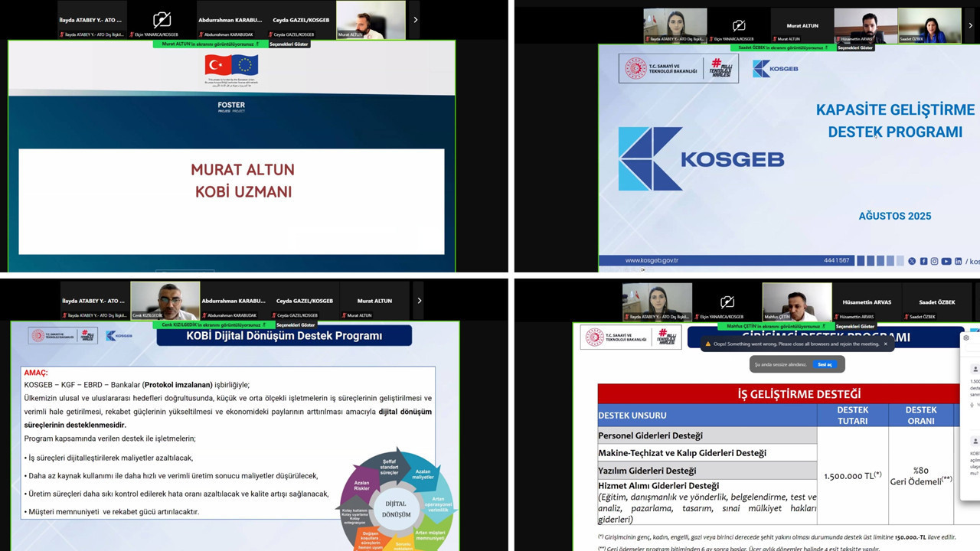The height and width of the screenshot is (551, 980).
Task: Click the small KOSGEB logo beside the ministry logo, top-right slide
Action: (775, 69)
